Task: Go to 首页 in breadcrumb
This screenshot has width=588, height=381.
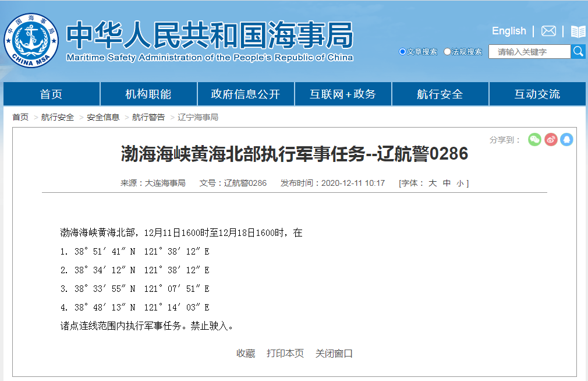Action: tap(20, 118)
